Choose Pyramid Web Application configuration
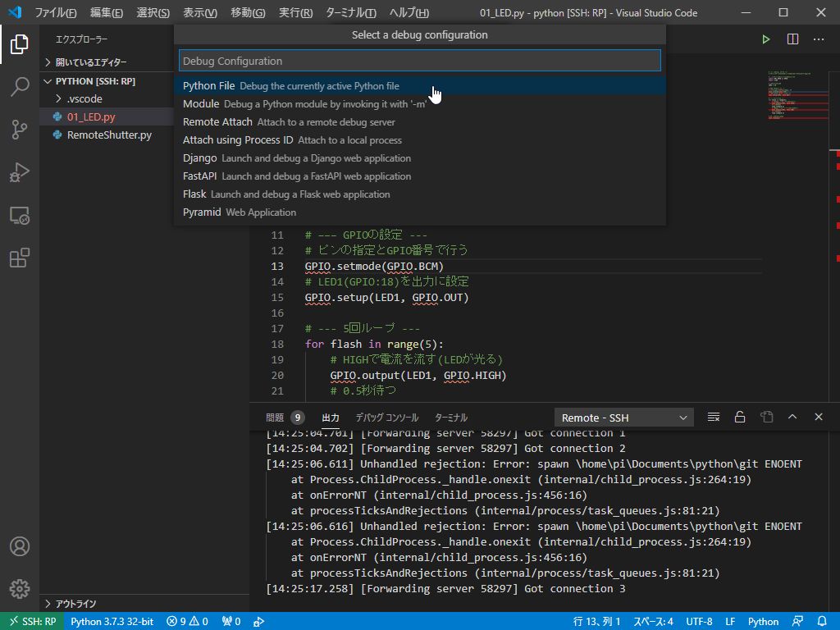The height and width of the screenshot is (630, 840). coord(420,212)
